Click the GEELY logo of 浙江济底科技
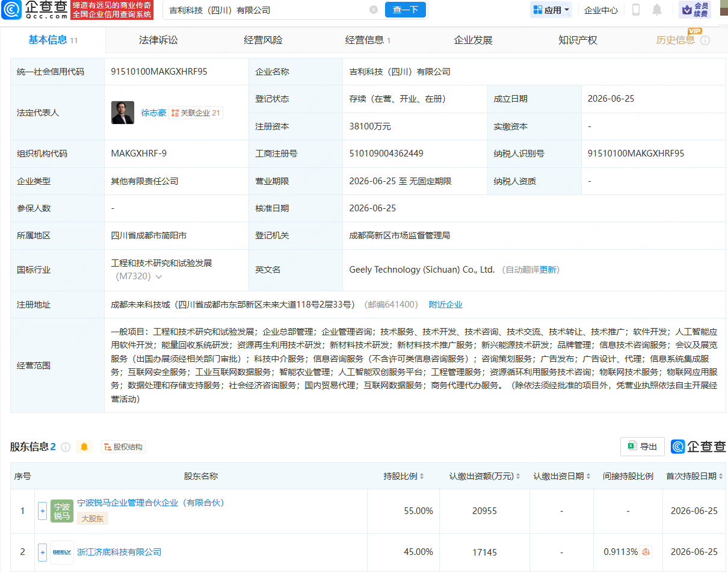The image size is (728, 573). coord(62,552)
